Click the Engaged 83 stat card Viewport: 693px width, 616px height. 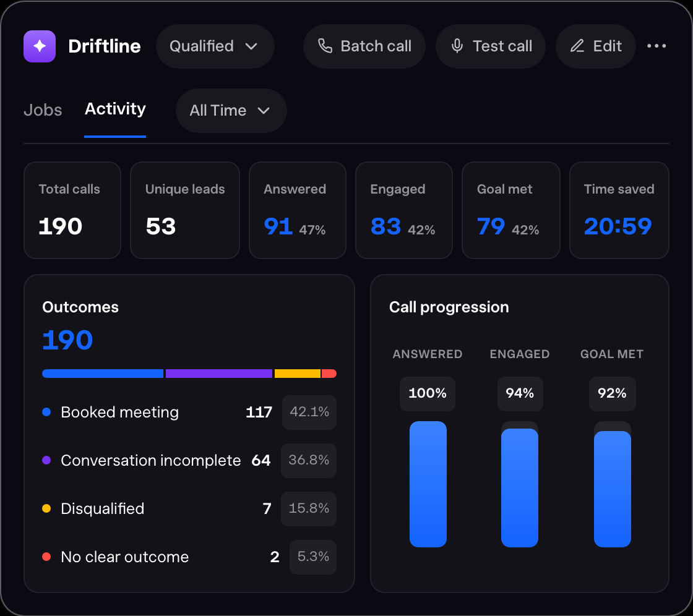[x=404, y=210]
